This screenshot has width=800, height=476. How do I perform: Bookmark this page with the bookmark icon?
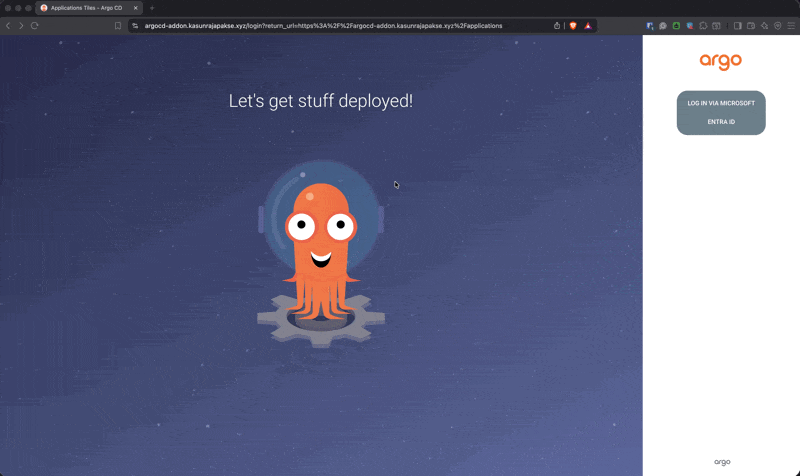click(118, 26)
